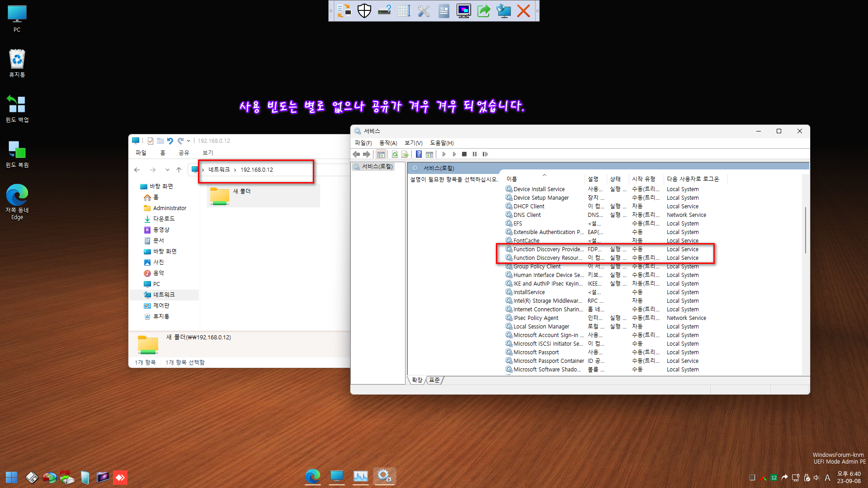Image resolution: width=868 pixels, height=488 pixels.
Task: Open 윈도 백업 desktop shortcut
Action: click(17, 109)
